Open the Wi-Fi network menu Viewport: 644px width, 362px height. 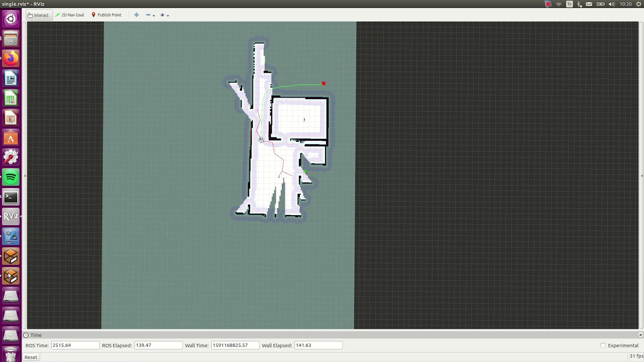point(558,4)
